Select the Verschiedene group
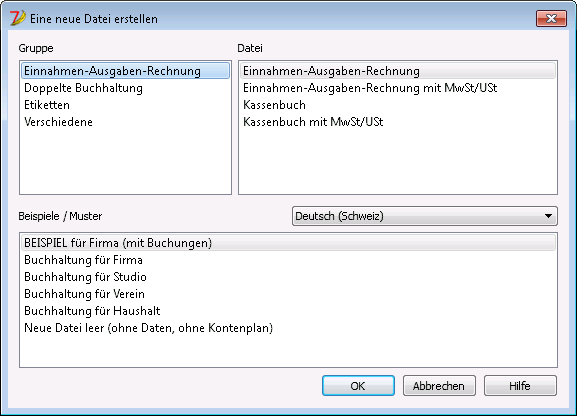Viewport: 577px width, 416px height. [x=125, y=122]
